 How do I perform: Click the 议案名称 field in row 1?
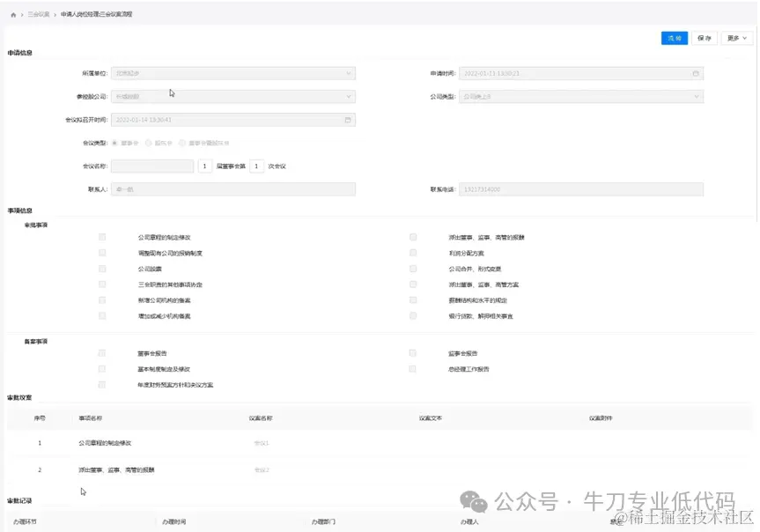[x=262, y=443]
